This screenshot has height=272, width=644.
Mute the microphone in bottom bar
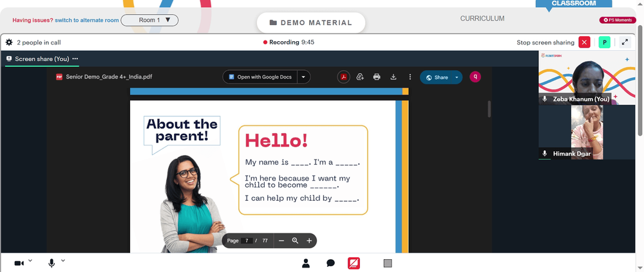point(52,264)
